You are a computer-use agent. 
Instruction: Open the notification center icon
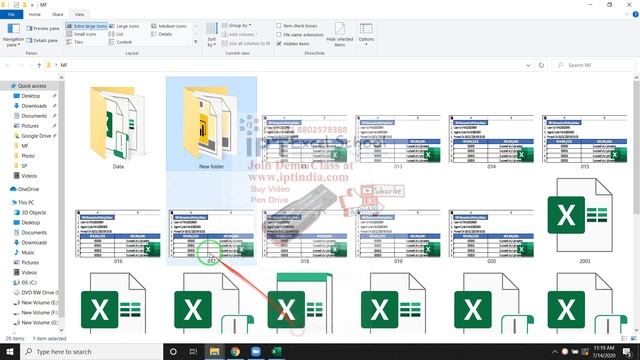[627, 351]
